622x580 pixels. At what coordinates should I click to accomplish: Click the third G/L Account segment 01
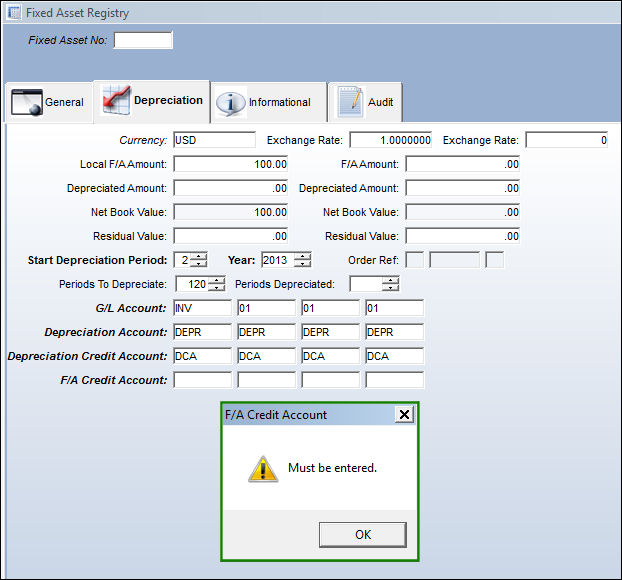[x=330, y=308]
